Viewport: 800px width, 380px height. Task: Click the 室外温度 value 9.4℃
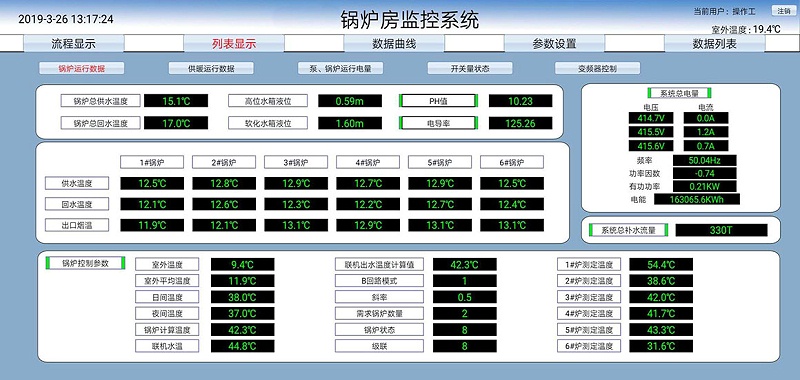pos(242,264)
